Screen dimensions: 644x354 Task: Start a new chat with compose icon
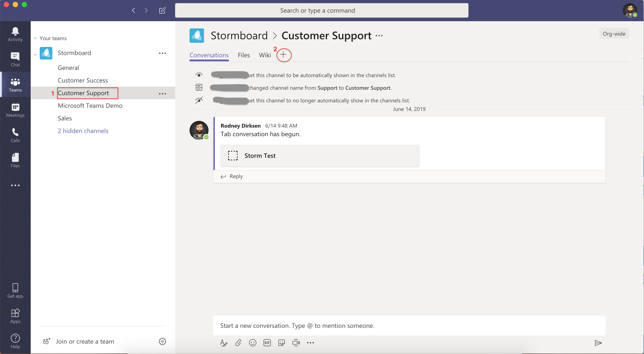pos(162,11)
